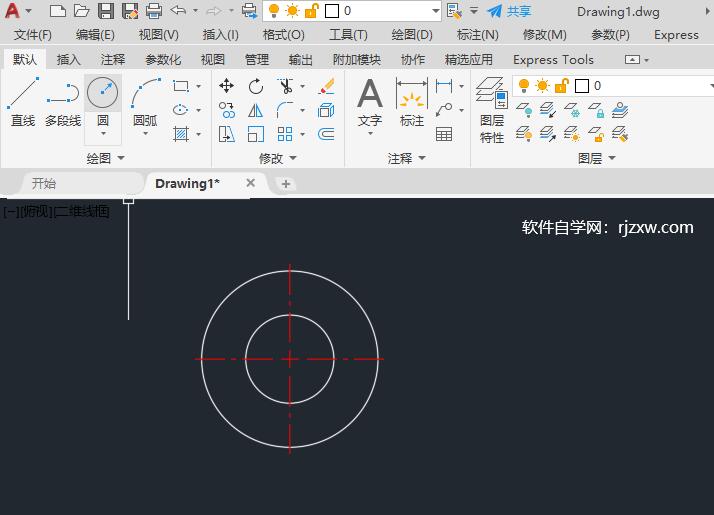Open the Draw (绘图(D)) menu

[412, 35]
